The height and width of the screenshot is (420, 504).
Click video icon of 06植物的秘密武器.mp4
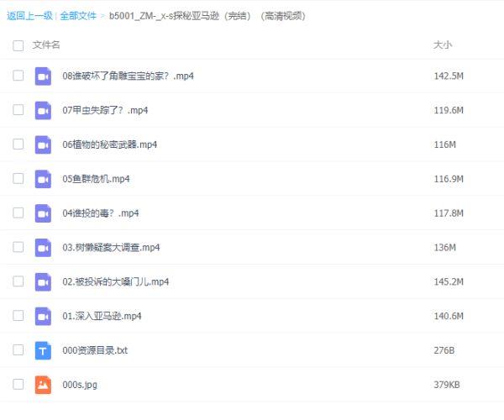(x=43, y=144)
